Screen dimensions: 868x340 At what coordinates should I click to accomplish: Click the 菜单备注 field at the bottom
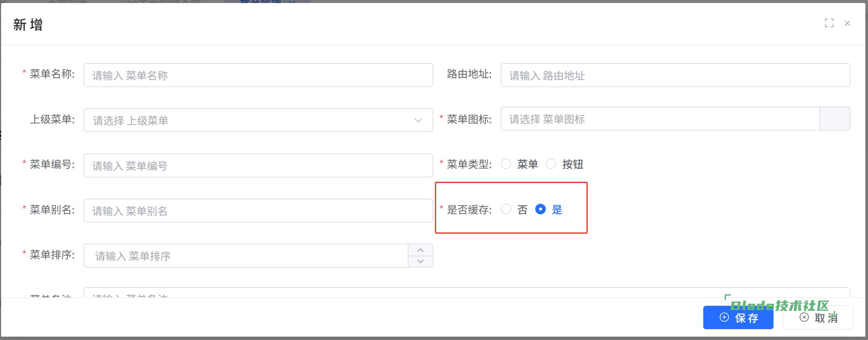point(375,293)
